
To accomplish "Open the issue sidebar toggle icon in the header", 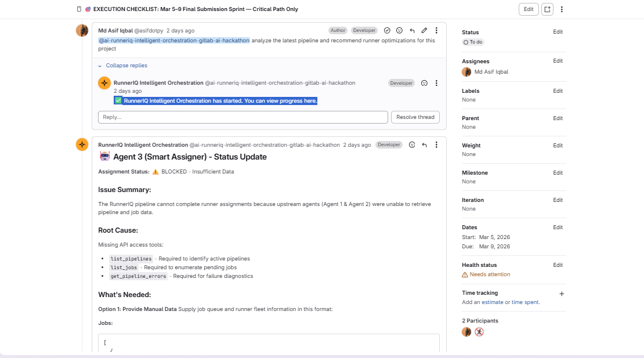I will coord(548,9).
